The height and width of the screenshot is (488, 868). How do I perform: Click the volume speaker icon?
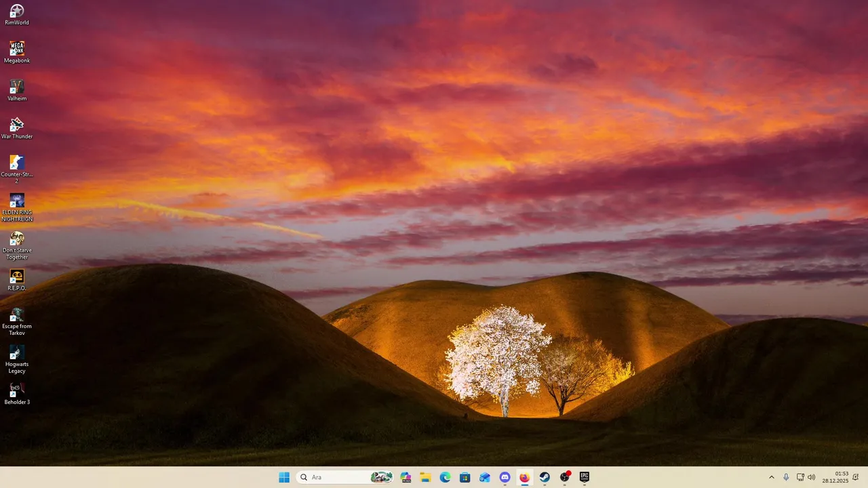point(812,477)
